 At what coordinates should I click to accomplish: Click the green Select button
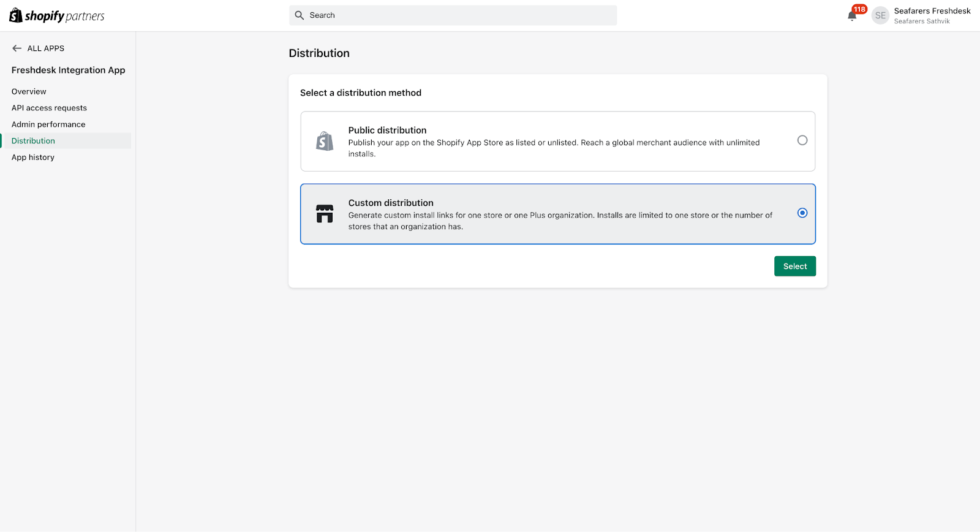[795, 266]
